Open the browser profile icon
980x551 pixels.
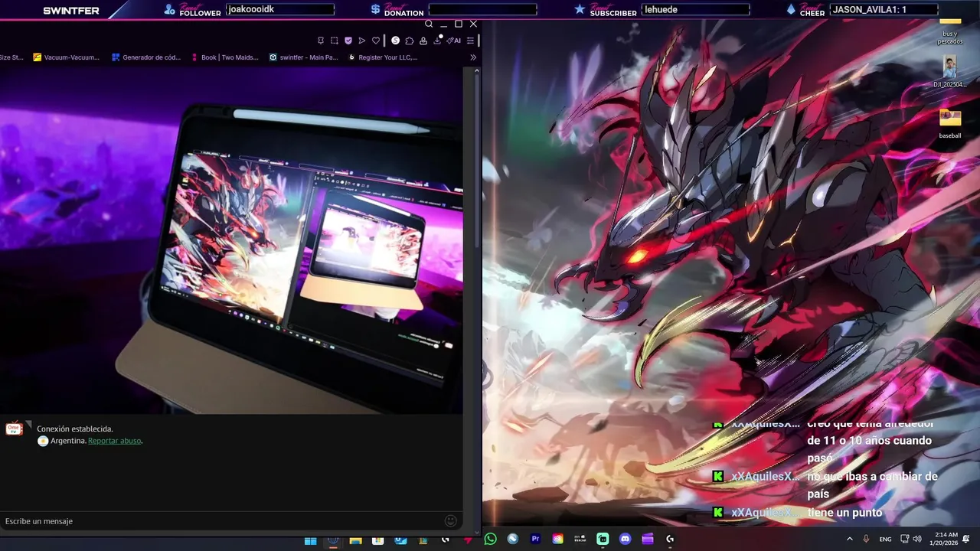click(x=423, y=41)
